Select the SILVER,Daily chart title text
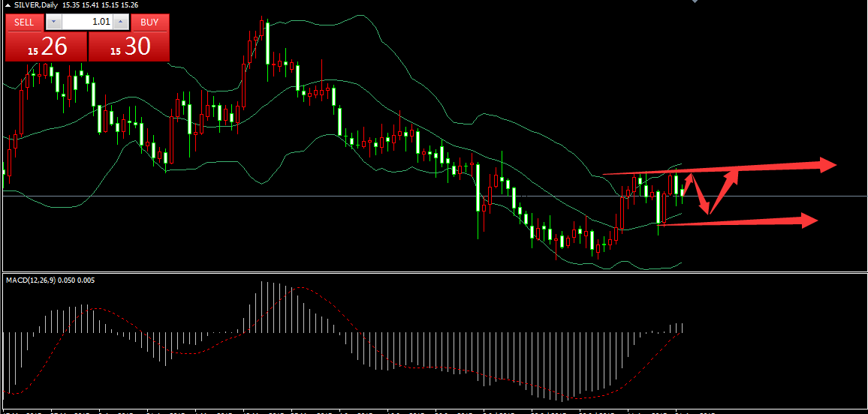The image size is (868, 414). (36, 5)
